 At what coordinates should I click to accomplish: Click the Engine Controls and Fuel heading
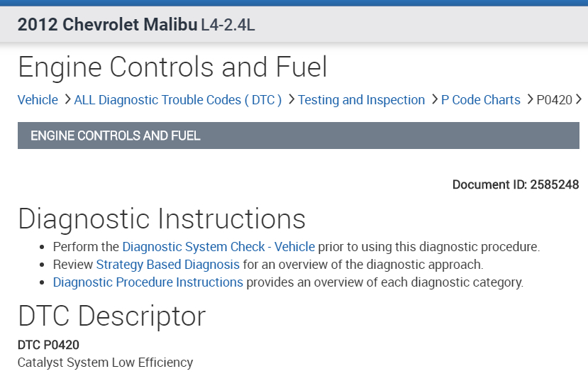tap(172, 67)
